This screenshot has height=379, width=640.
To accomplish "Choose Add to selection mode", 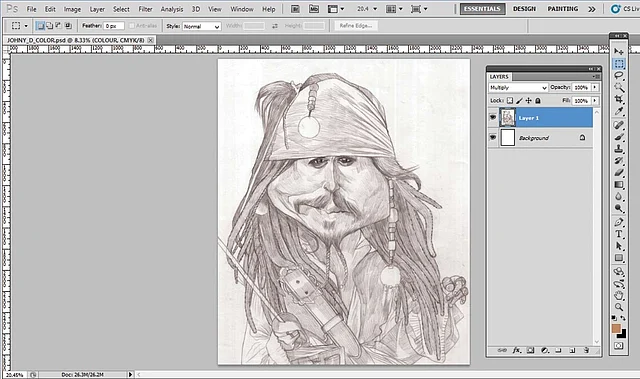I will [49, 26].
